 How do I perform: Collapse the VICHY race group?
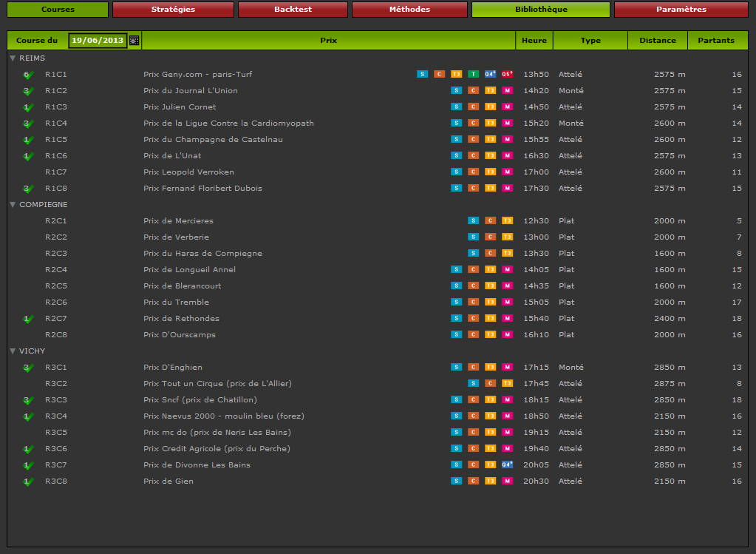(13, 351)
